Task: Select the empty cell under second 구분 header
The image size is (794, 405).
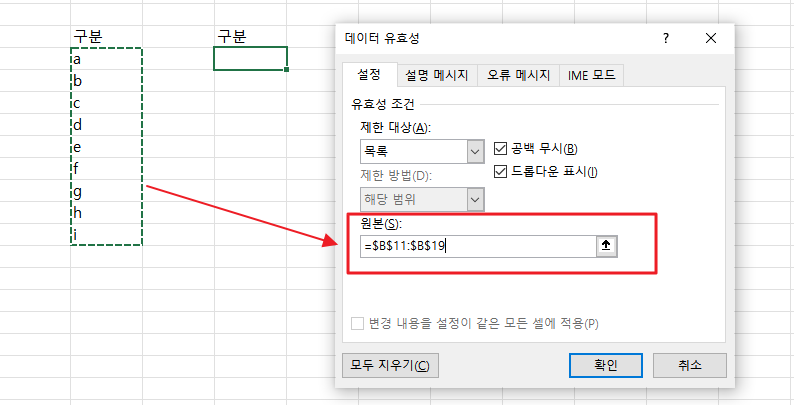Action: (251, 58)
